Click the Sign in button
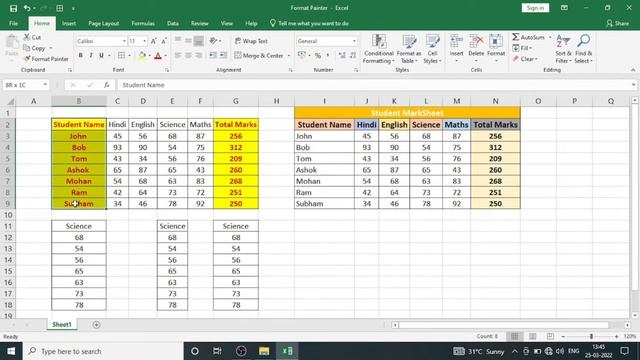Image resolution: width=640 pixels, height=360 pixels. (535, 8)
